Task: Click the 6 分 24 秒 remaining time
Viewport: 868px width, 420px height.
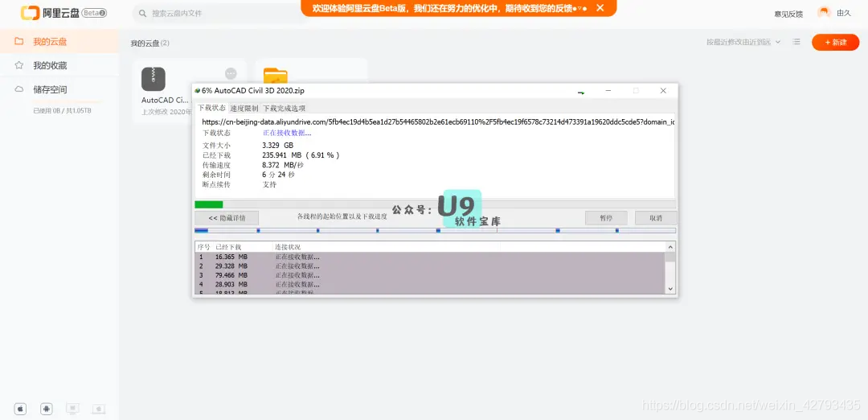Action: [278, 175]
